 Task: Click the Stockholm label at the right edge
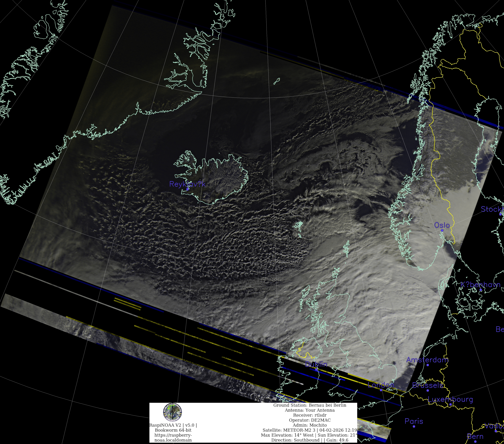(x=492, y=209)
